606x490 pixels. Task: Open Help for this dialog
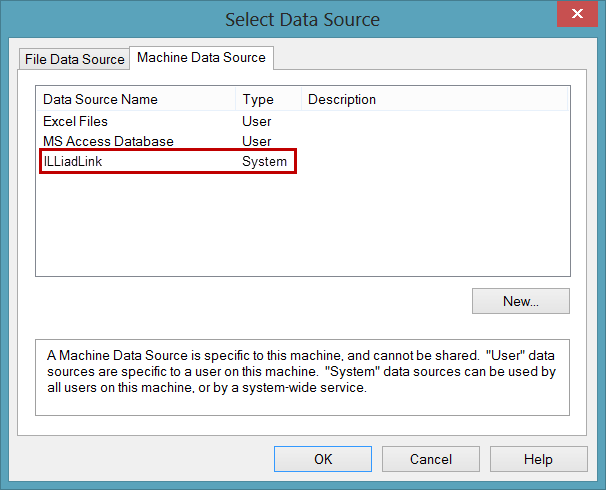pos(538,459)
